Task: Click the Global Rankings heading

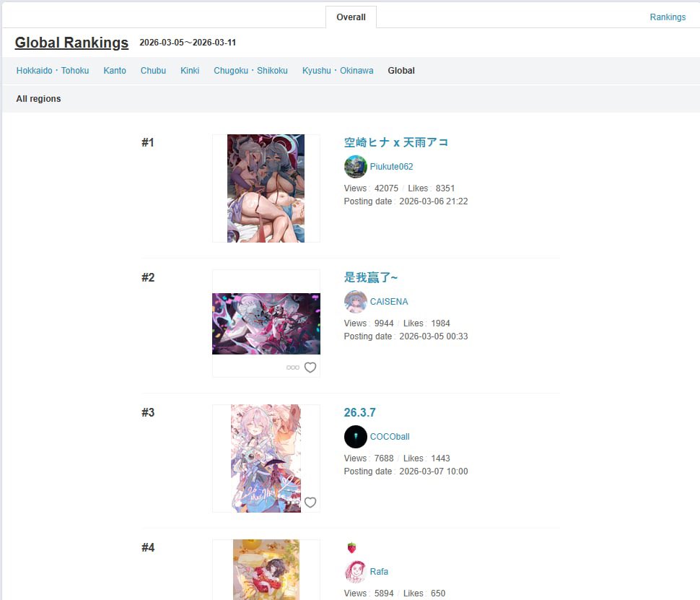Action: tap(71, 43)
